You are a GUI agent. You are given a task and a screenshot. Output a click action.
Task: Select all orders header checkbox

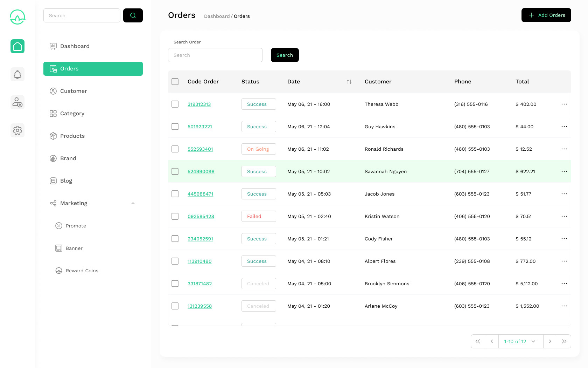click(x=175, y=82)
